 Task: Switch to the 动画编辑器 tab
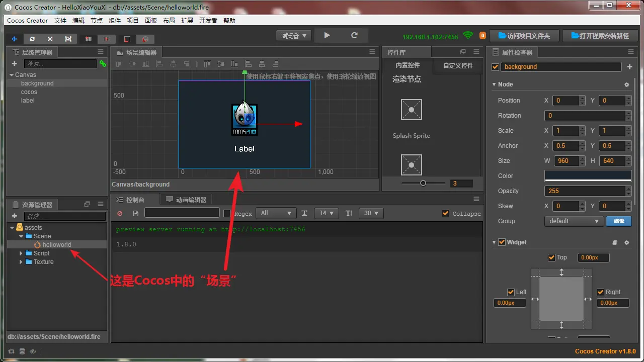(x=187, y=200)
